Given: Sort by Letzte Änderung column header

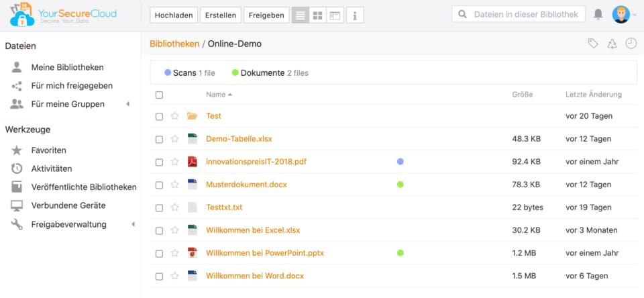Looking at the screenshot, I should click(594, 95).
